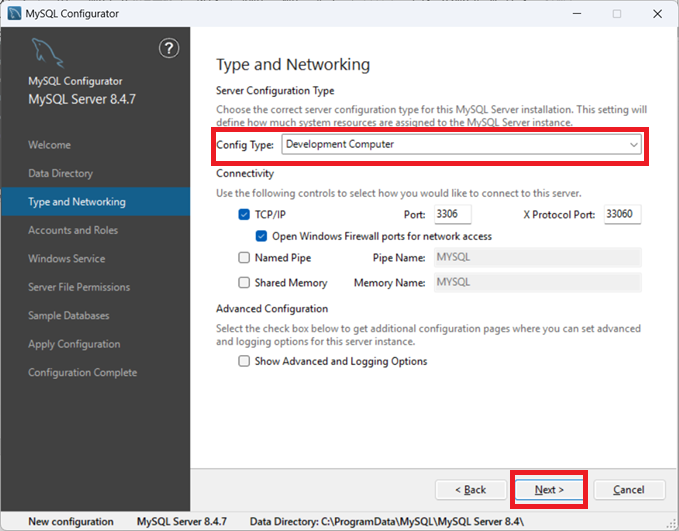This screenshot has width=679, height=531.
Task: Click the X Protocol Port field
Action: (x=622, y=215)
